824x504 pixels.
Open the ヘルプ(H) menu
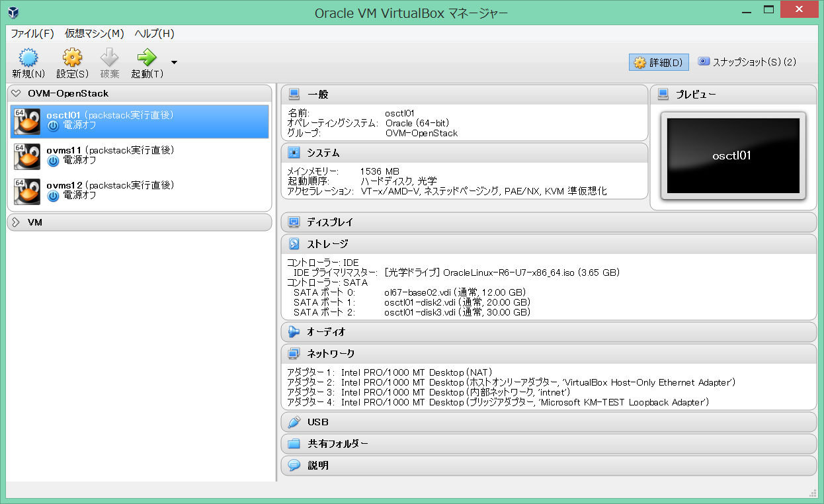tap(153, 33)
